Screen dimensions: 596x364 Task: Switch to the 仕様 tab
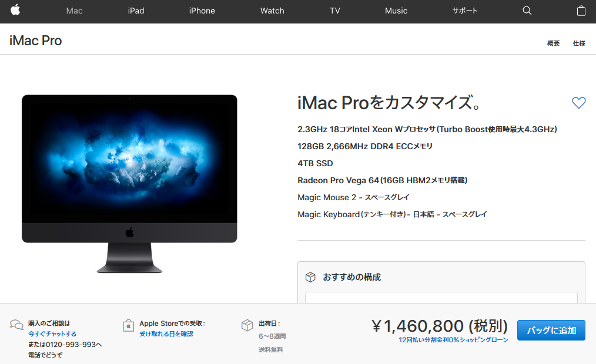tap(579, 43)
